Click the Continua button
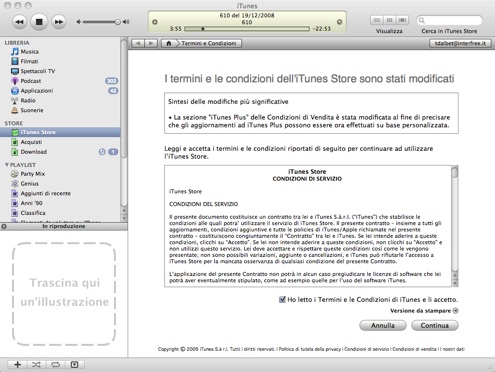This screenshot has width=495, height=372. tap(435, 326)
